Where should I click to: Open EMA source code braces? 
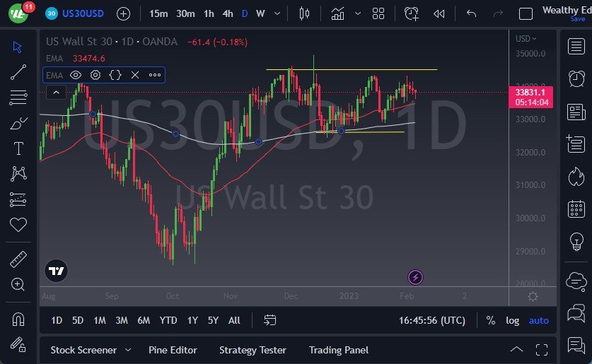click(115, 75)
